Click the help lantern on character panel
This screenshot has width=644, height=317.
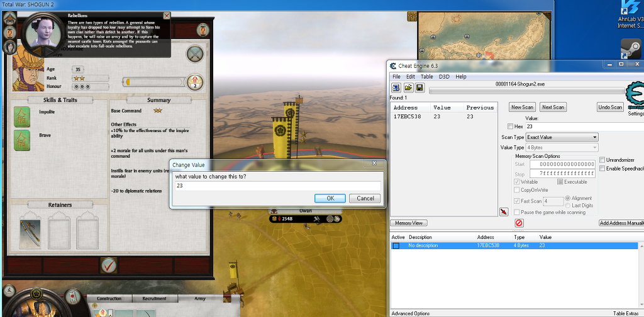203,30
